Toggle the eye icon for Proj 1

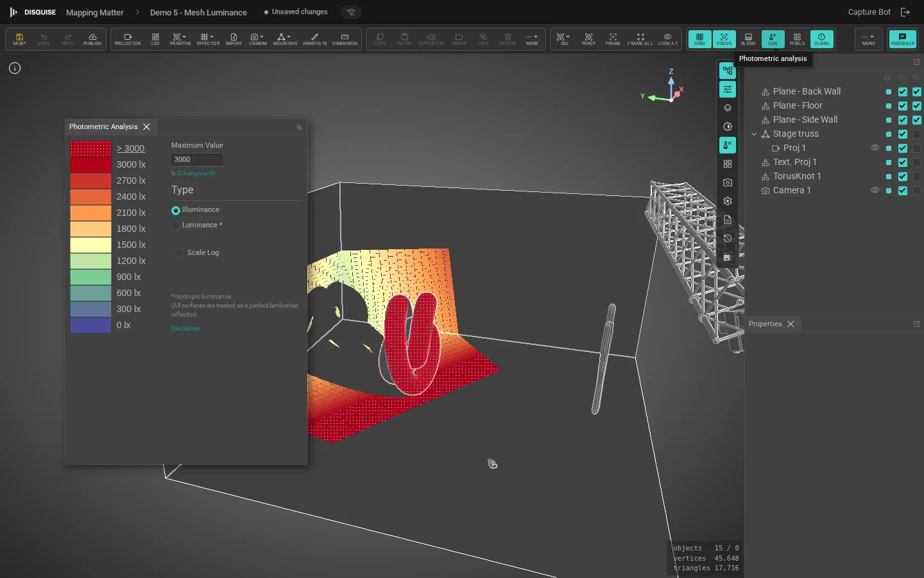click(875, 148)
